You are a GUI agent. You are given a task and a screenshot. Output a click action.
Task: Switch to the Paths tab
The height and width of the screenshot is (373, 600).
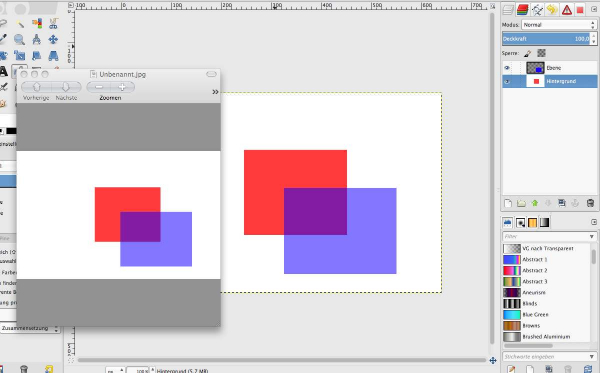coord(537,10)
